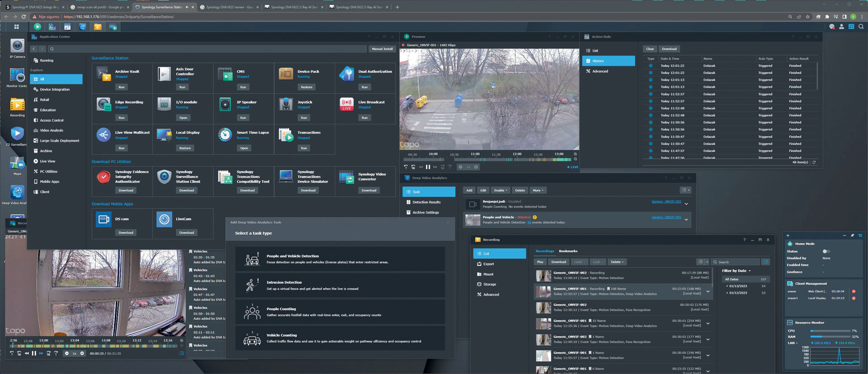Screen dimensions: 868x374
Task: Click fast forward in the recording player
Action: [41, 353]
